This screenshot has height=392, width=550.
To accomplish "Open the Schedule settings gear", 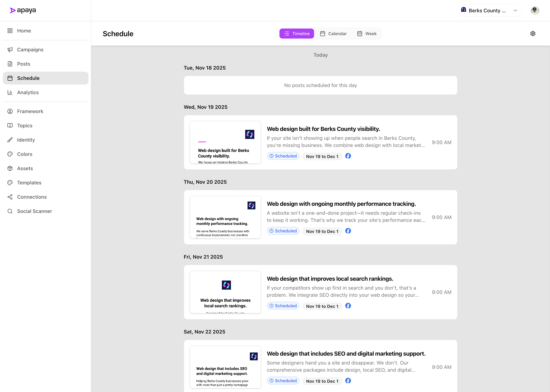I will tap(533, 34).
